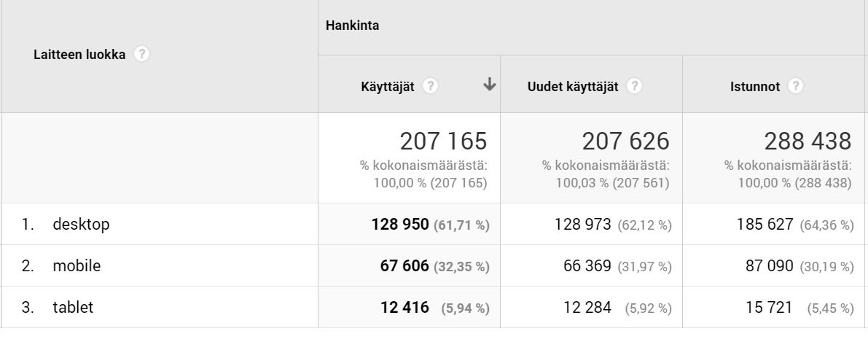Toggle sort arrow in Käyttäjät column
This screenshot has width=868, height=342.
[489, 85]
